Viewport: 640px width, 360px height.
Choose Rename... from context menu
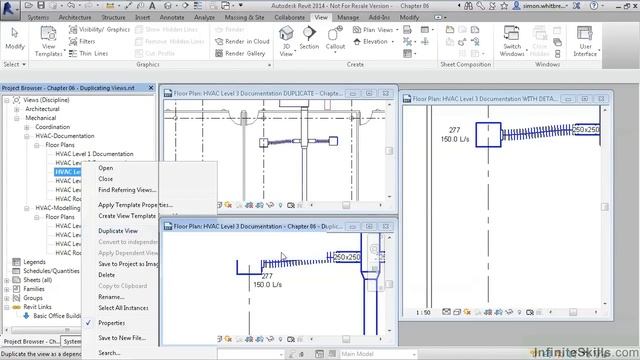pos(111,297)
